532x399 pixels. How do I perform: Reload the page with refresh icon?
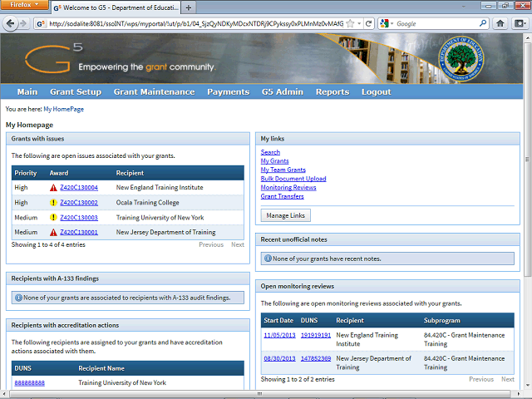[368, 24]
